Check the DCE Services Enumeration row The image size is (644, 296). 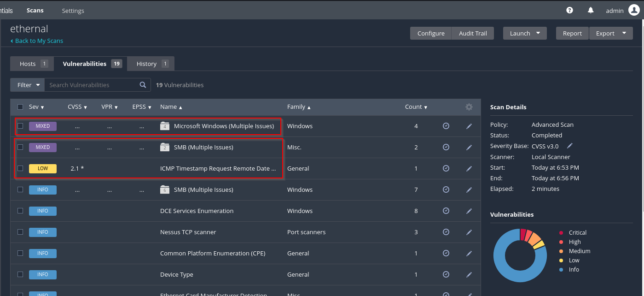[20, 211]
